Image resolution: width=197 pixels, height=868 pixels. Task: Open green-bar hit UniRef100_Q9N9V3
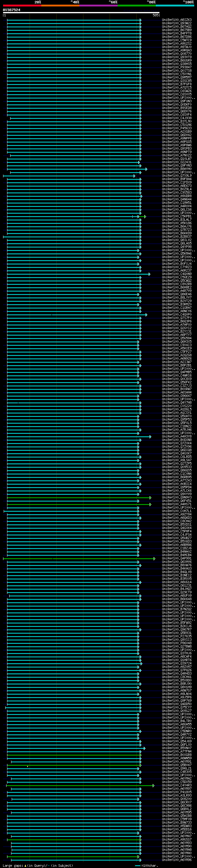click(177, 498)
